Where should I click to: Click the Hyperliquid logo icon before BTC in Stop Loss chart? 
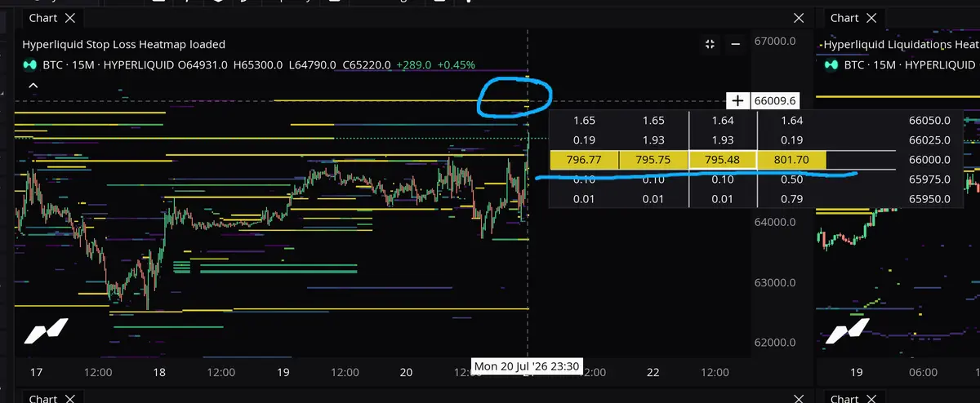pos(29,64)
